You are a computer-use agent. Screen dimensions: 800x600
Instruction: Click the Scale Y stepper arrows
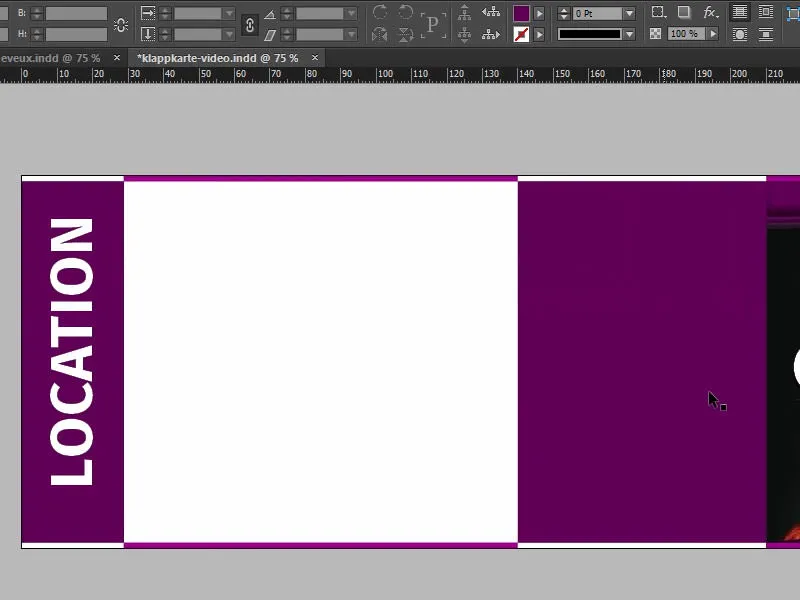[165, 34]
